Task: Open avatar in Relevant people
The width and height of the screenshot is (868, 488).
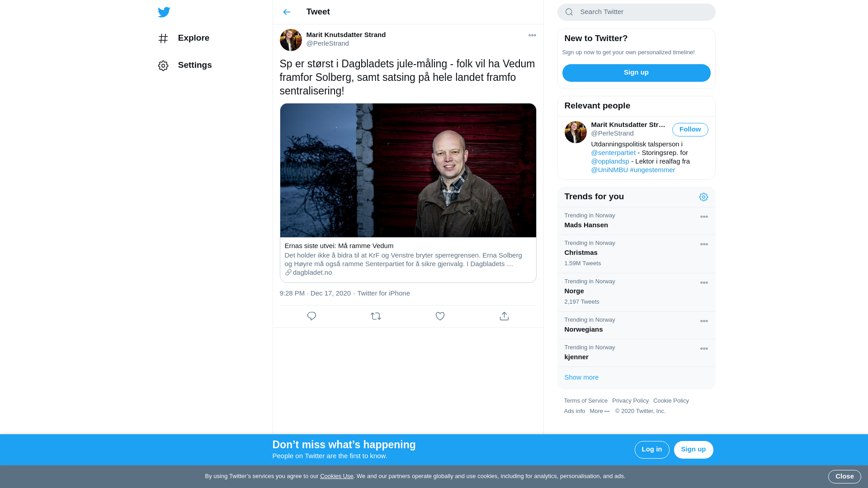Action: [x=576, y=132]
